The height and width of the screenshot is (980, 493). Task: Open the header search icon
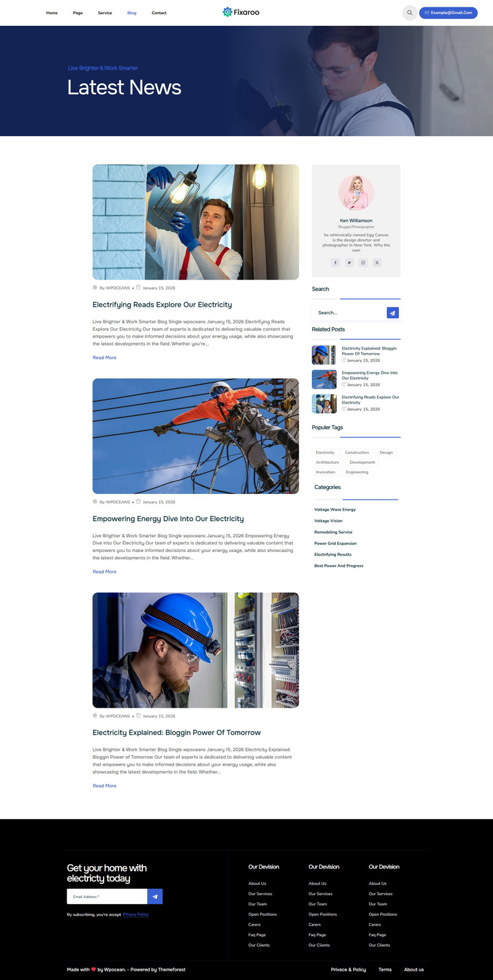coord(410,12)
